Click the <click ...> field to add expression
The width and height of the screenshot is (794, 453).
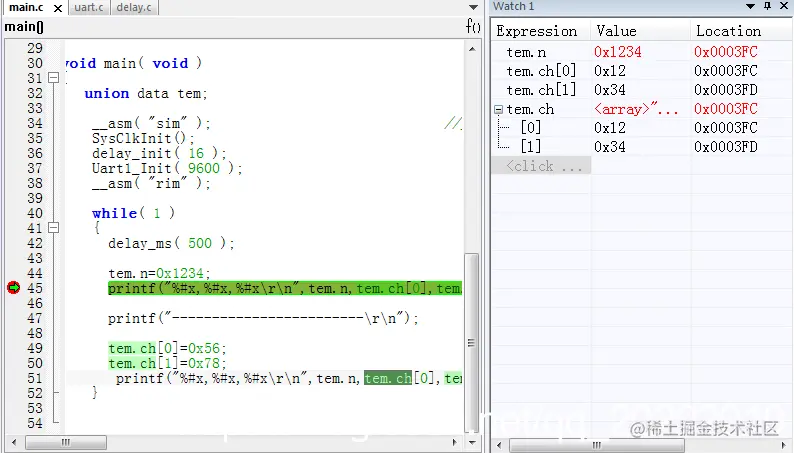point(541,166)
